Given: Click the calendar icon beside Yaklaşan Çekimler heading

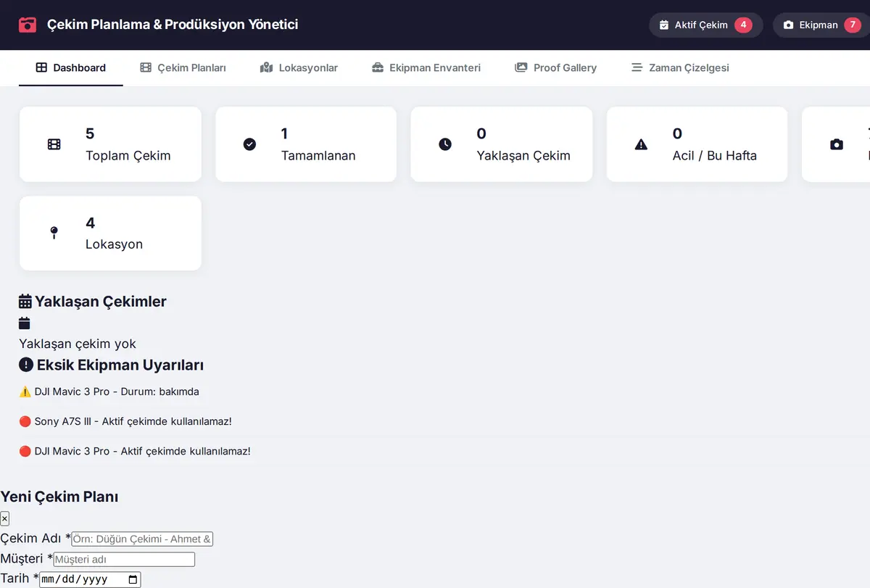Looking at the screenshot, I should (x=25, y=302).
